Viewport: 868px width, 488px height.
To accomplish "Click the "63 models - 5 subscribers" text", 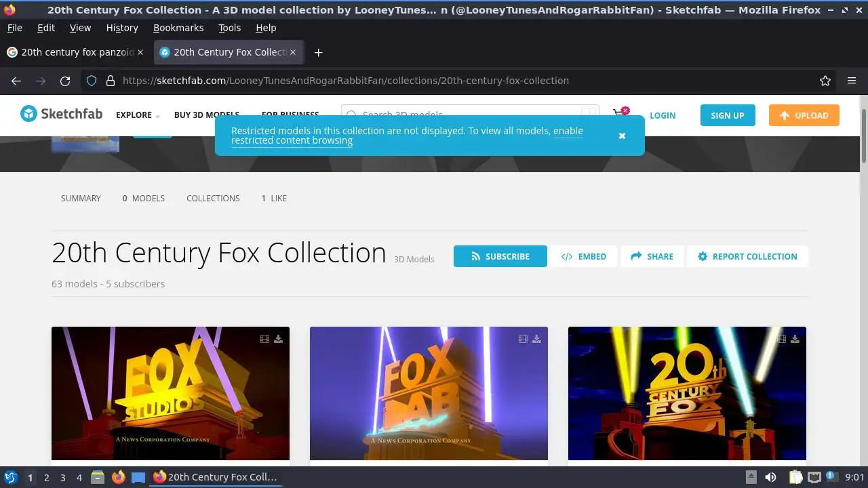I will [x=108, y=284].
